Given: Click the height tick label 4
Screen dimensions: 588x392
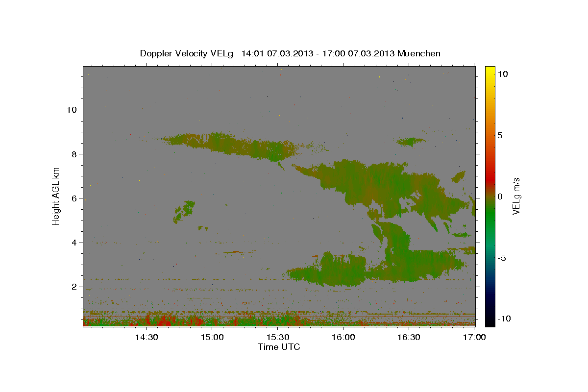Looking at the screenshot, I should coord(75,243).
